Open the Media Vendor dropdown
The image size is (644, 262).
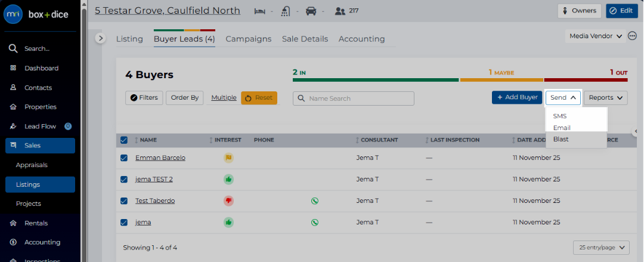(x=596, y=36)
